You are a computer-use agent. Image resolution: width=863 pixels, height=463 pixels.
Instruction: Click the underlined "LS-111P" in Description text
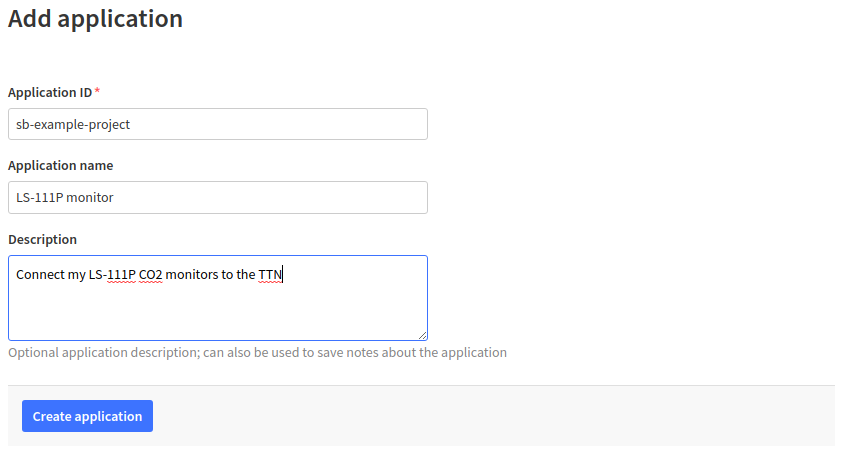click(x=112, y=274)
